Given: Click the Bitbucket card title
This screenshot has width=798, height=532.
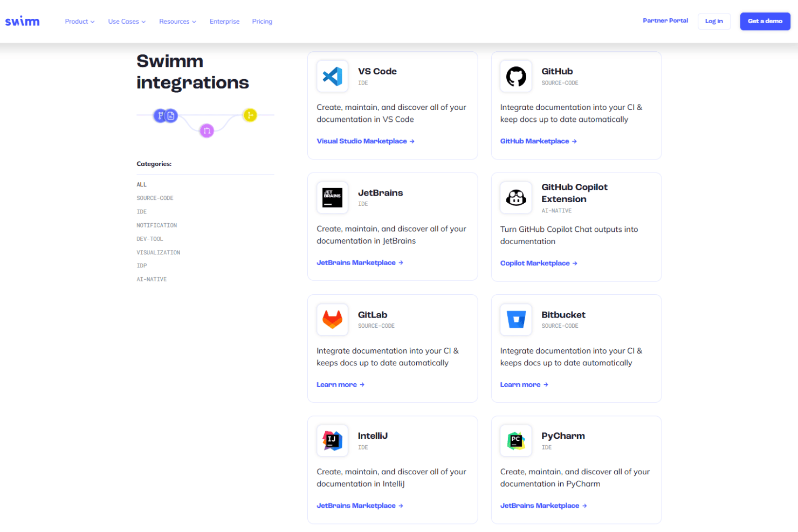Looking at the screenshot, I should (x=563, y=315).
